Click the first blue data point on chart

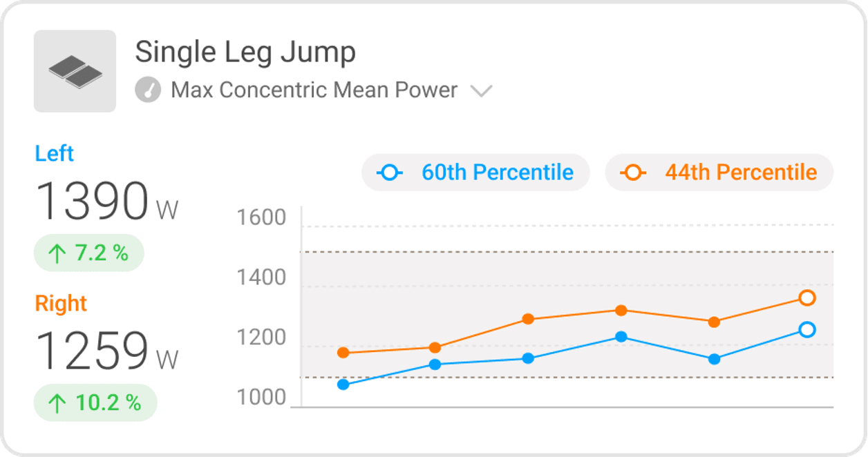click(x=343, y=385)
